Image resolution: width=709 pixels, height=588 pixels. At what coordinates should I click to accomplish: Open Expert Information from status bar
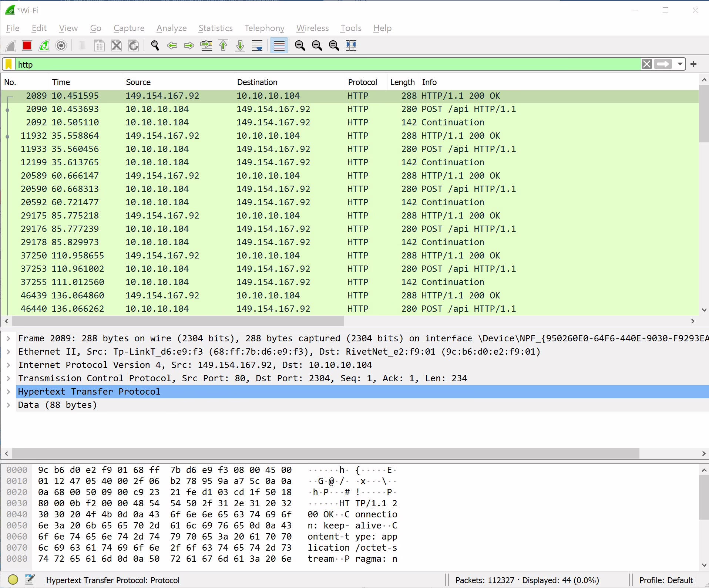coord(13,580)
